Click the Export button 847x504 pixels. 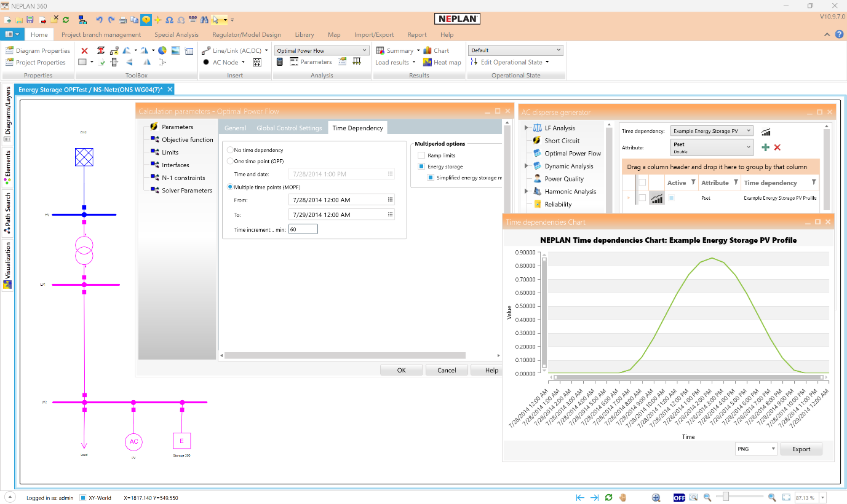point(801,449)
